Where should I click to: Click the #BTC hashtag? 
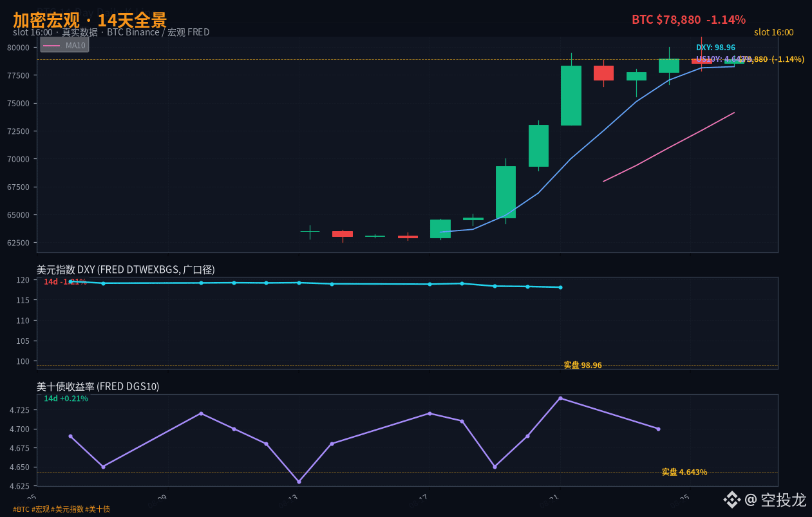(x=21, y=509)
